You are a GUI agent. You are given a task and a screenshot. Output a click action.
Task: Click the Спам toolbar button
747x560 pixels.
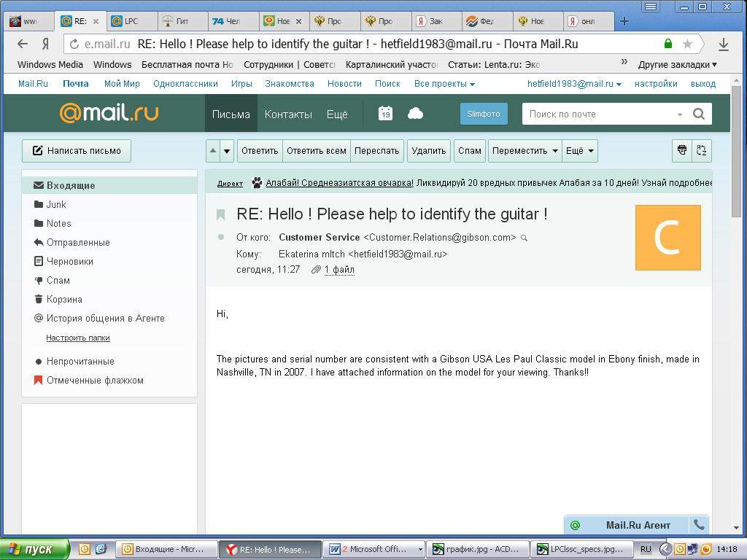tap(470, 151)
